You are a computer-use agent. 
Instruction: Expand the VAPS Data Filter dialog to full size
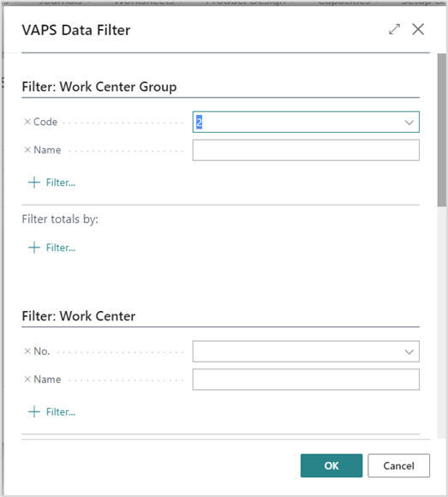pyautogui.click(x=394, y=29)
